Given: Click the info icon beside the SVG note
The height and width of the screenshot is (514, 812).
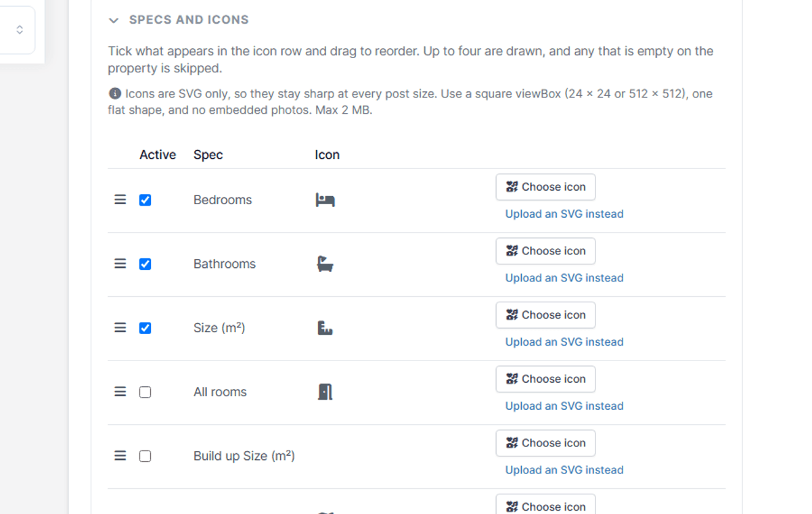Looking at the screenshot, I should click(x=114, y=93).
